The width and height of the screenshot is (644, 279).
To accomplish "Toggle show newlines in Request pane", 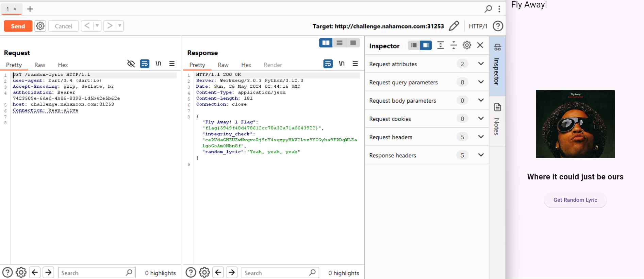I will click(158, 64).
